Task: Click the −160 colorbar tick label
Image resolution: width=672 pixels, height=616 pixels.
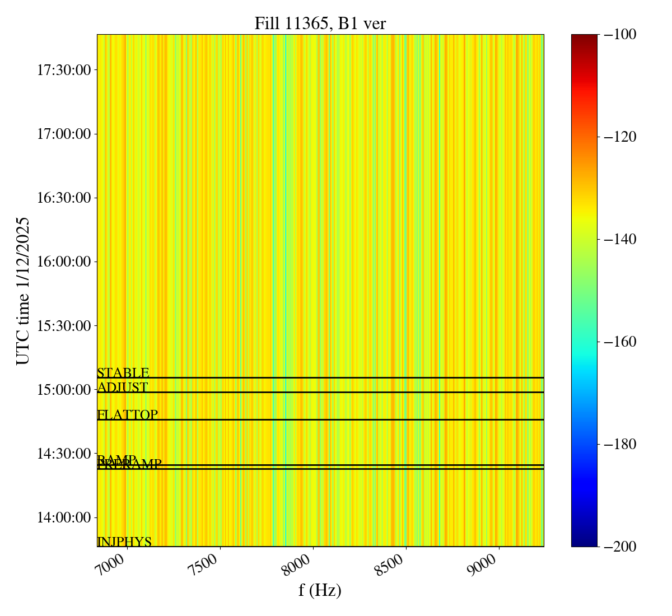Action: (x=620, y=342)
